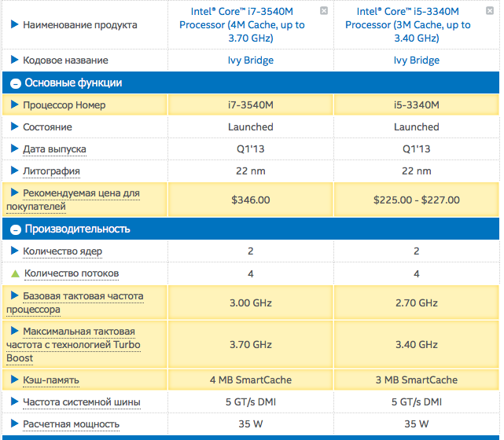Click the Наименование продукта label
504x440 pixels.
80,25
